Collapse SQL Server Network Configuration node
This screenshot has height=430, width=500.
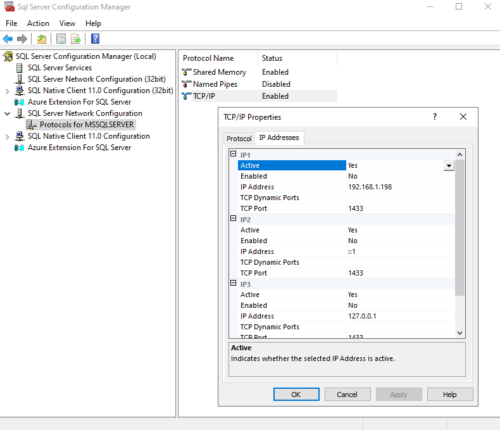[x=7, y=114]
